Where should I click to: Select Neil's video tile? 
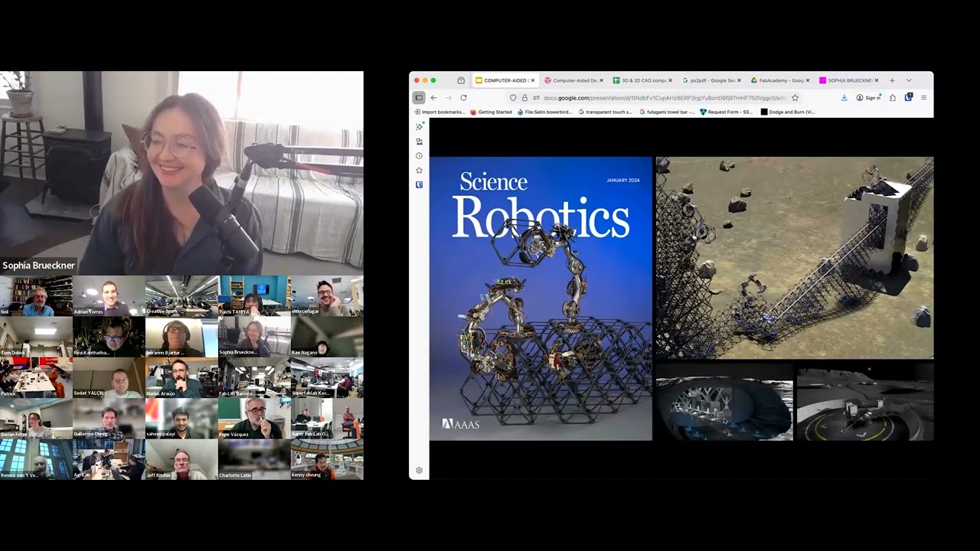tap(36, 296)
